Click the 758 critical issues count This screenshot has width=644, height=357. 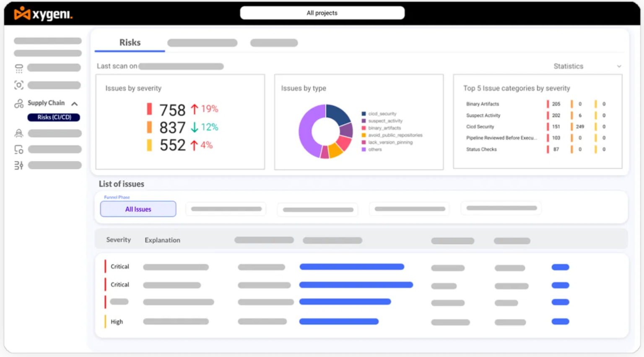point(172,110)
